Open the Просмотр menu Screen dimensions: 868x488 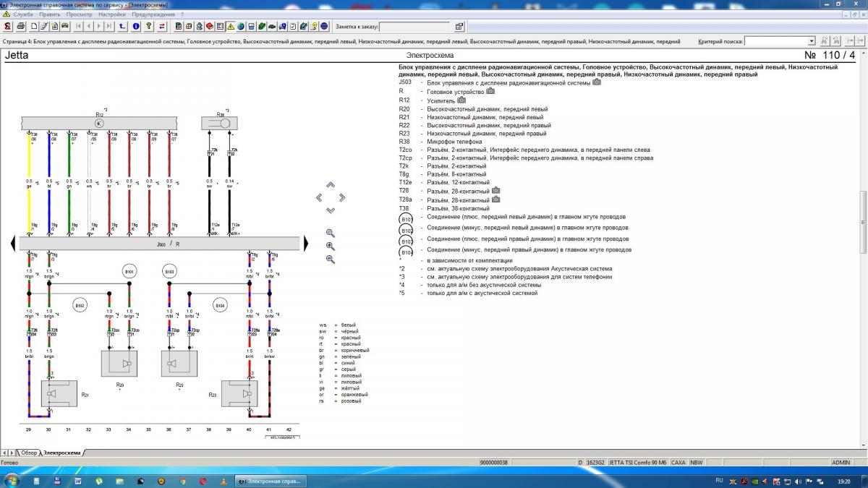79,14
